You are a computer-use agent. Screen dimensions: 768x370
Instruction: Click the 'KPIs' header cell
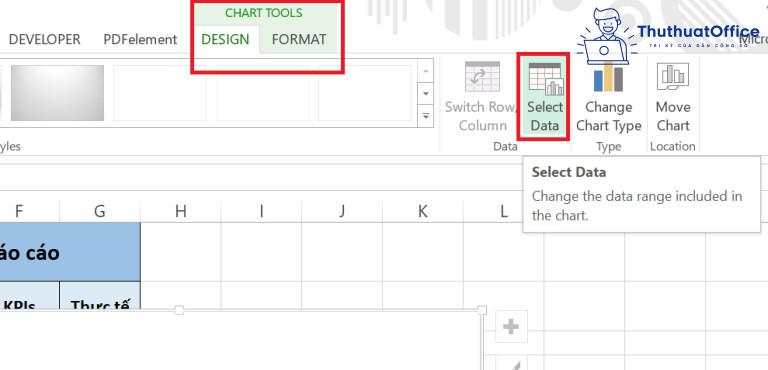[29, 295]
